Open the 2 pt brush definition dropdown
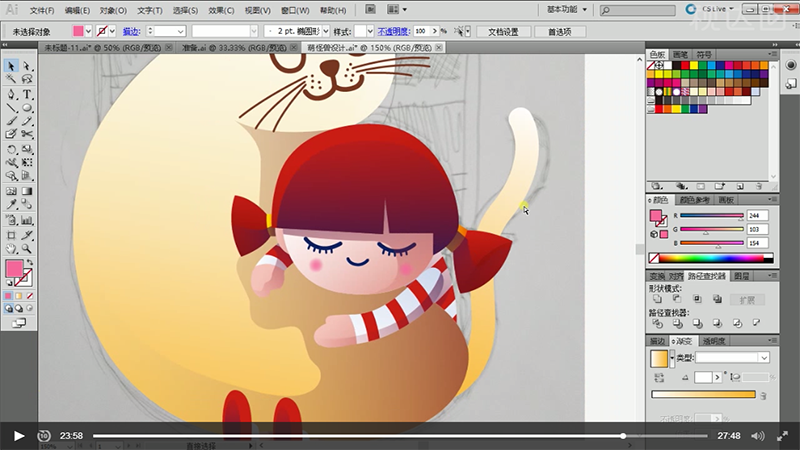This screenshot has width=800, height=450. point(326,31)
